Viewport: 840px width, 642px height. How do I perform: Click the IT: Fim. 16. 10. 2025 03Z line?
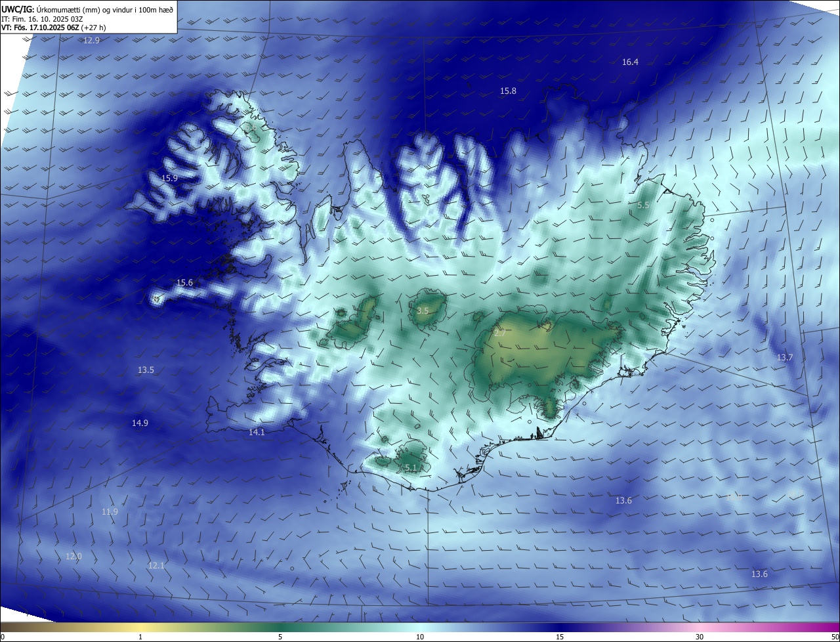tap(42, 19)
